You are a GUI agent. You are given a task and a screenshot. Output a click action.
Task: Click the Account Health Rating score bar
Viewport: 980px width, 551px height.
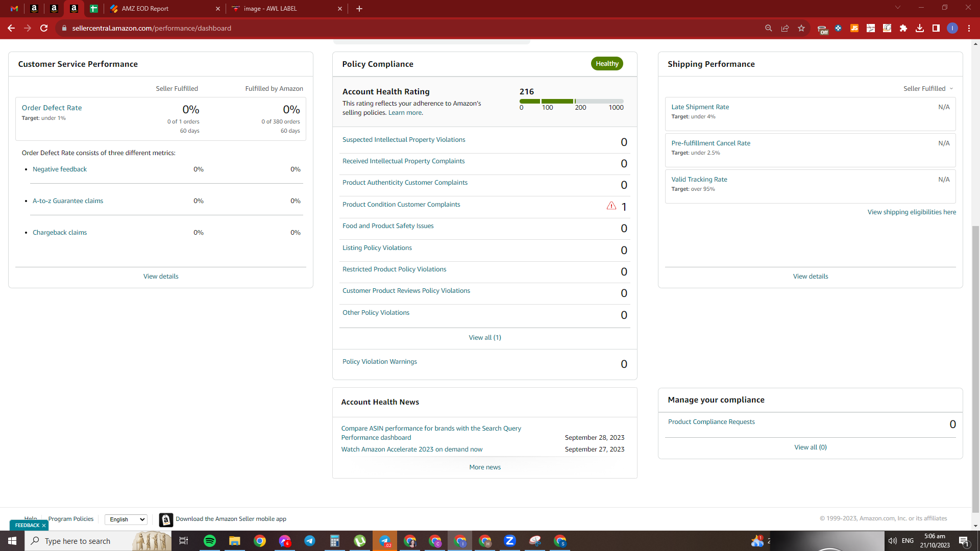point(572,101)
